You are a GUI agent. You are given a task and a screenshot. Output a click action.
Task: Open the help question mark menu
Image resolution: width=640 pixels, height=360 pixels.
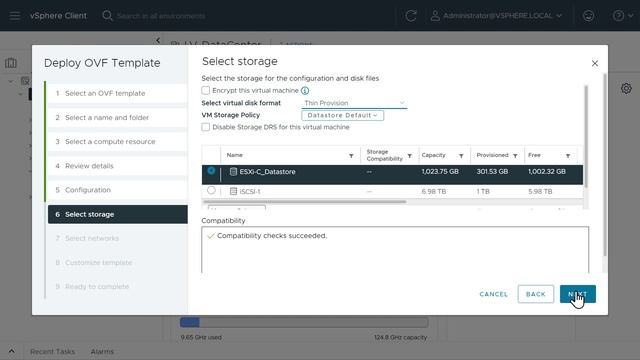(622, 16)
